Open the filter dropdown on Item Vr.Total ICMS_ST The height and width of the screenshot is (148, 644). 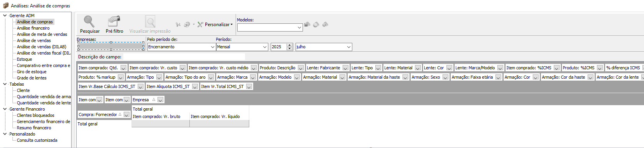(249, 86)
